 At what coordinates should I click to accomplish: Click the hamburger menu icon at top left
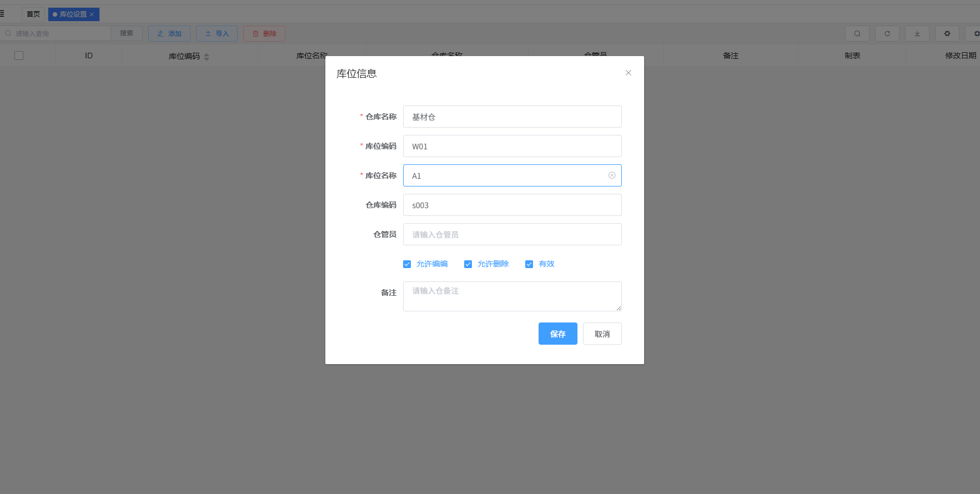[x=2, y=14]
